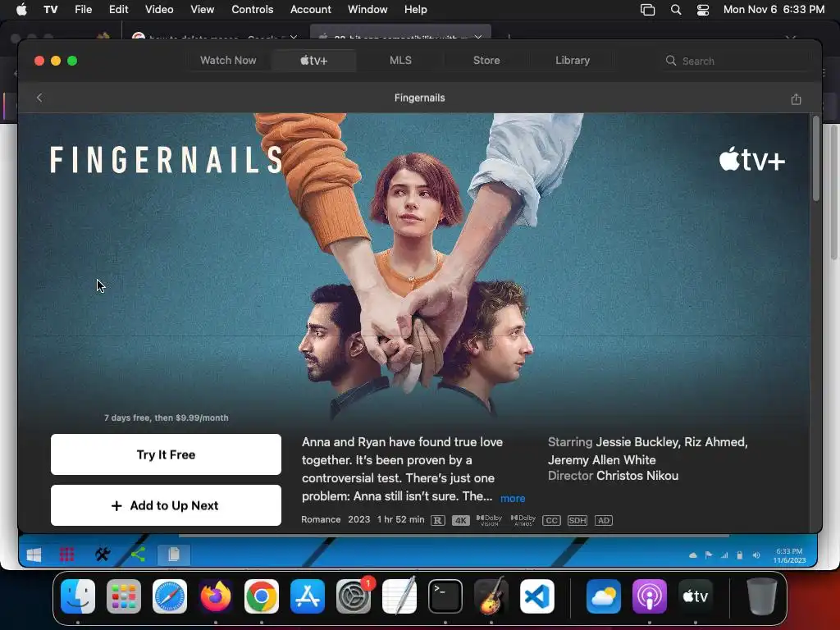
Task: Click director Christos Nikou name
Action: (x=637, y=476)
